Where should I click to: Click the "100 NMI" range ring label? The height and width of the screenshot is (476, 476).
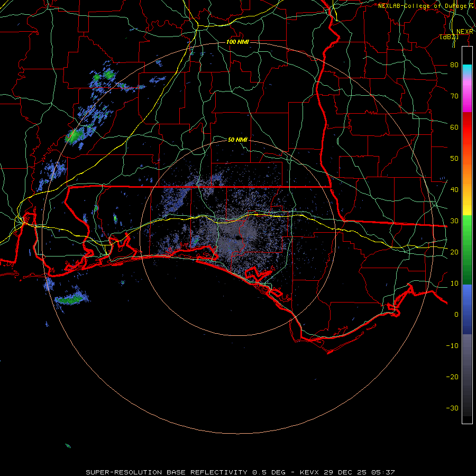[237, 42]
